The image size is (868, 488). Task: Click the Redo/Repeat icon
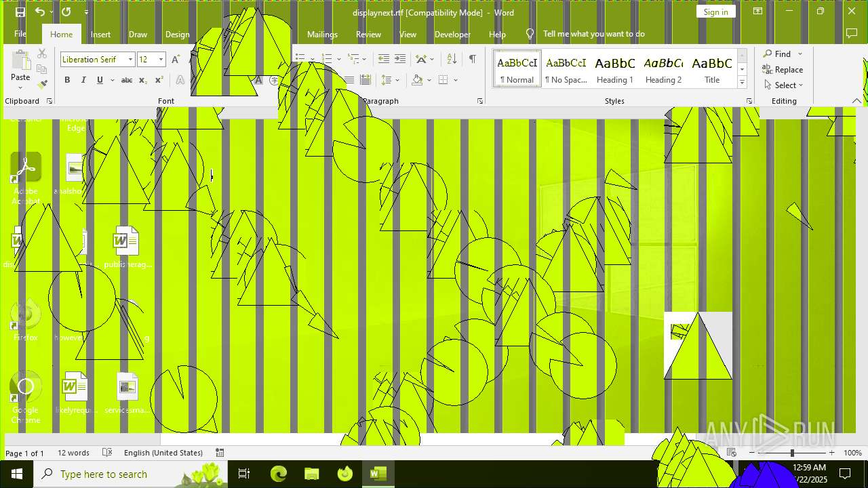[x=66, y=12]
